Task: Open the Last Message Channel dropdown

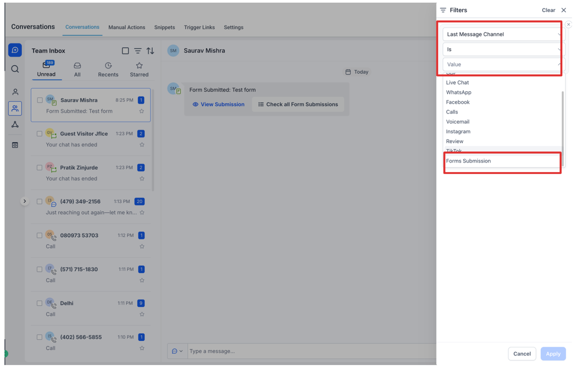Action: [x=502, y=34]
